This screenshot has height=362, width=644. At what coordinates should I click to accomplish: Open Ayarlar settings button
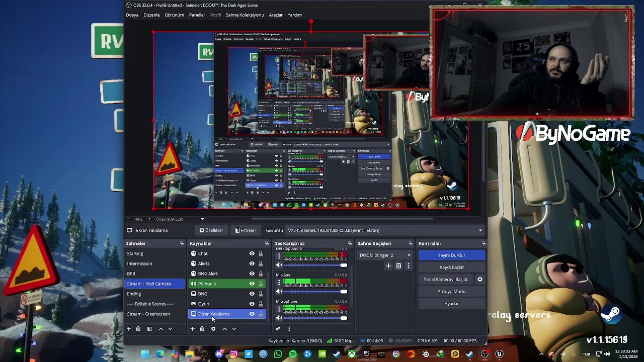tap(451, 304)
